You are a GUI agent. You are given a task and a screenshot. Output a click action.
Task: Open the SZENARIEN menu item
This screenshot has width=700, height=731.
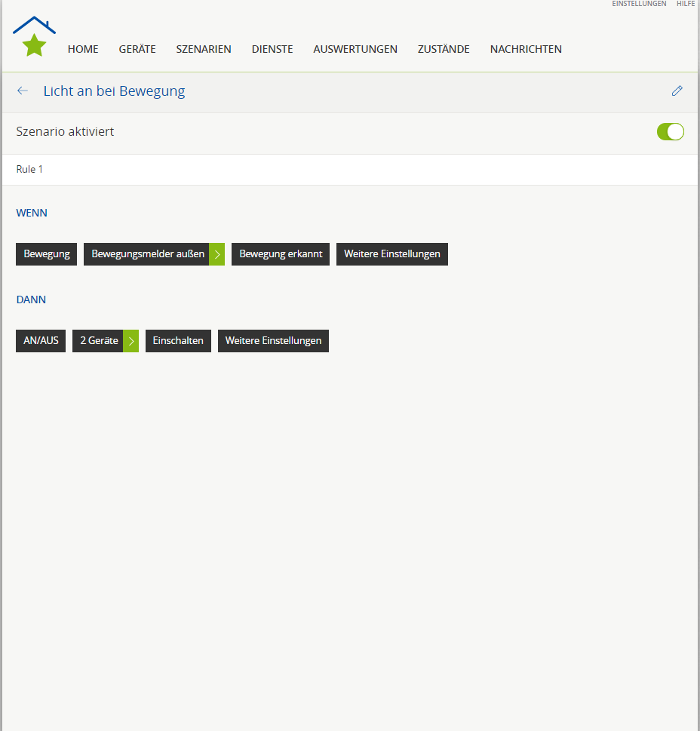pos(204,49)
